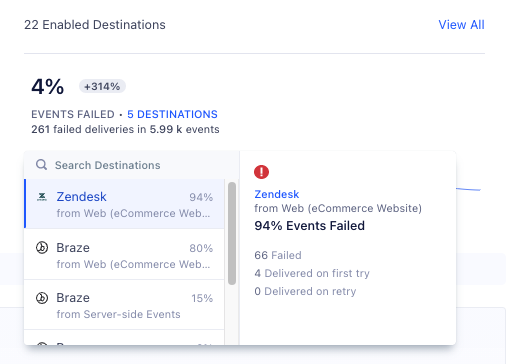Image resolution: width=507 pixels, height=364 pixels.
Task: Click 'from Web (eCommerce Website)' in detail panel
Action: 338,208
